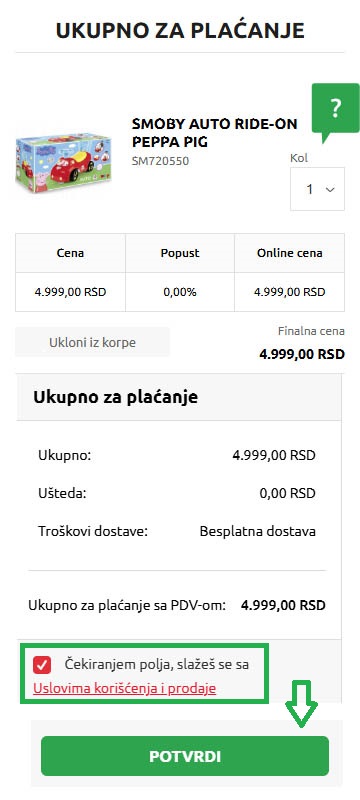This screenshot has width=360, height=800.
Task: Open the green question-mark help bubble
Action: pyautogui.click(x=336, y=111)
